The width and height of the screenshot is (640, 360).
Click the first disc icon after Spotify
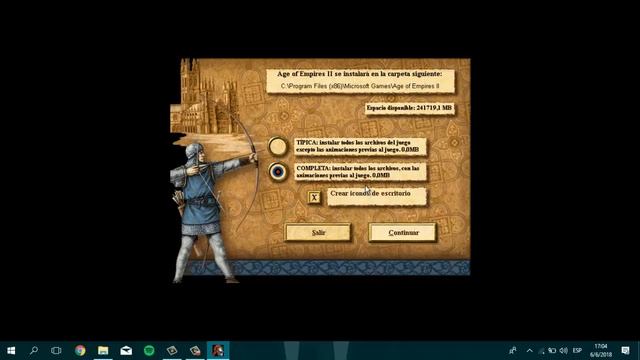click(172, 350)
